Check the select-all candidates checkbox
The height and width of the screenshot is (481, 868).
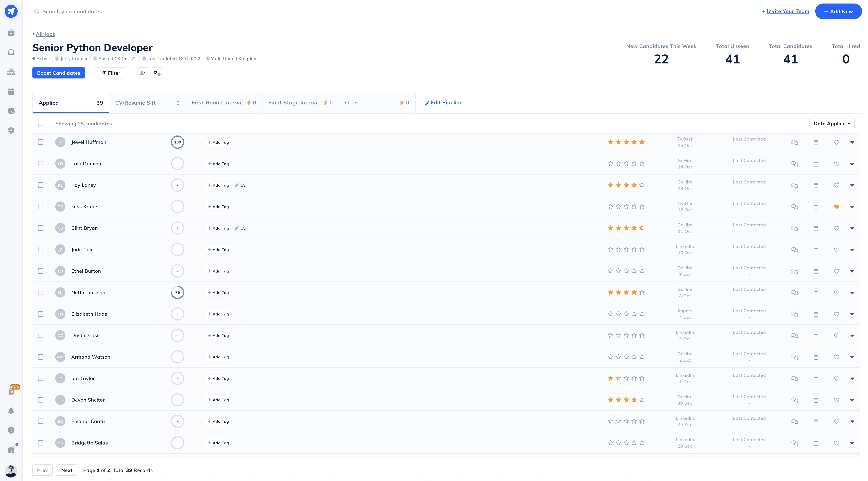(41, 123)
